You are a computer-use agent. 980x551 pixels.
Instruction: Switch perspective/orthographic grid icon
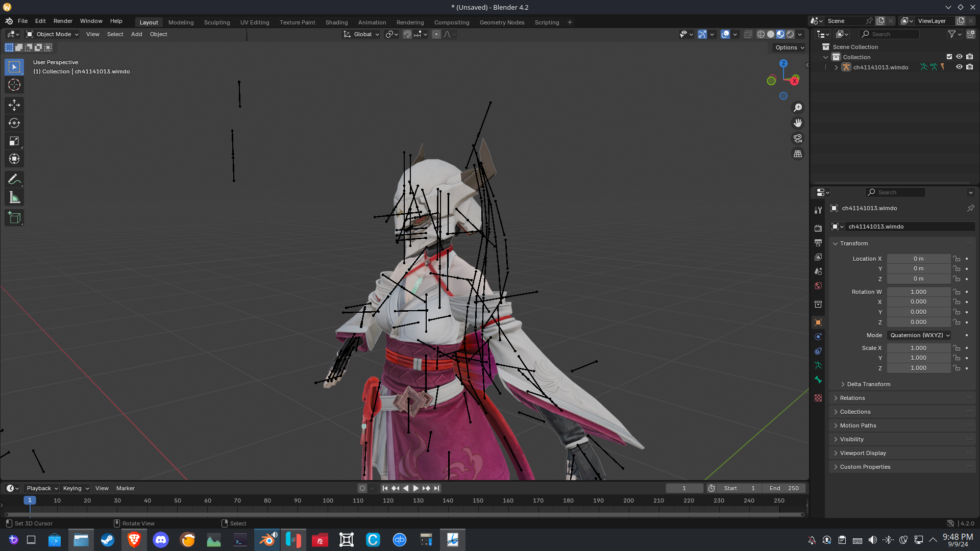[798, 154]
